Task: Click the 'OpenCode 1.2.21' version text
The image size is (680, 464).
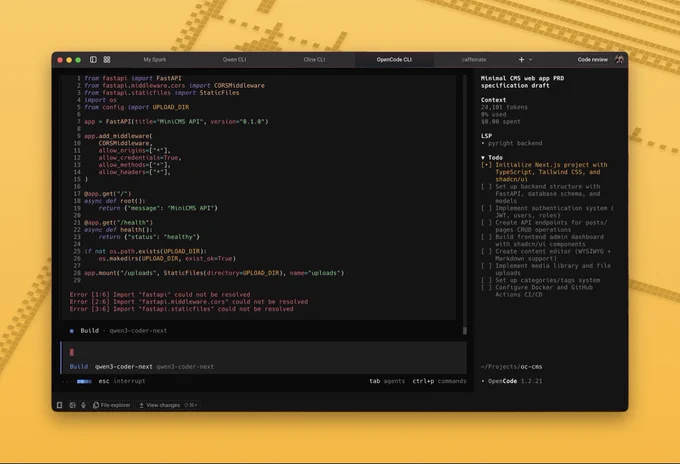Action: pos(515,381)
